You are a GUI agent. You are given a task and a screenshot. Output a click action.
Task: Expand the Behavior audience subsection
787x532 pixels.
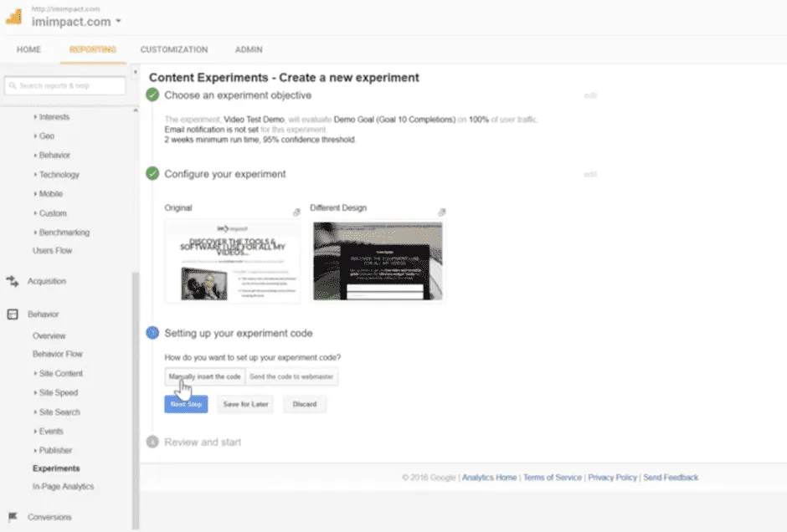52,155
